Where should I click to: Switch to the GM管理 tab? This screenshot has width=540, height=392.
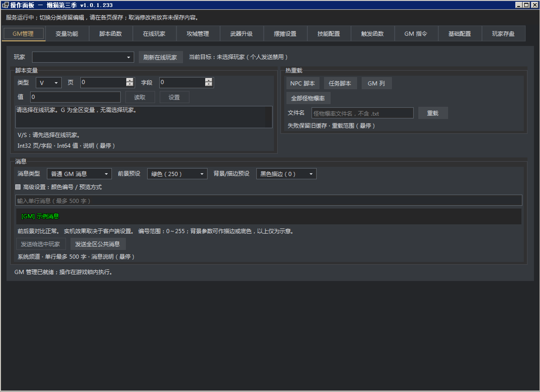point(23,34)
